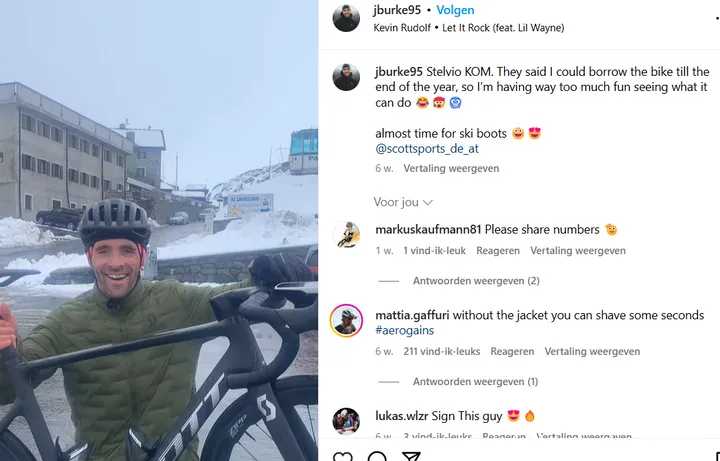Open jburke95 profile avatar in header
Screen dimensions: 720x461
[346, 18]
